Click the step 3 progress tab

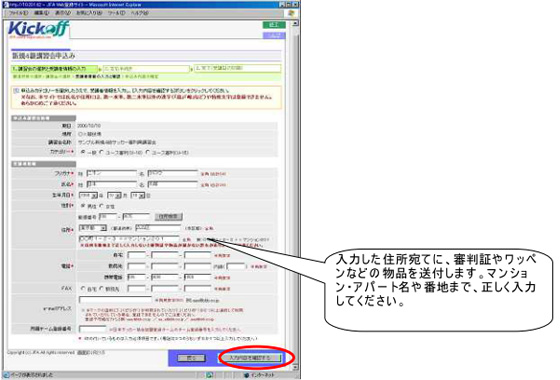(238, 68)
